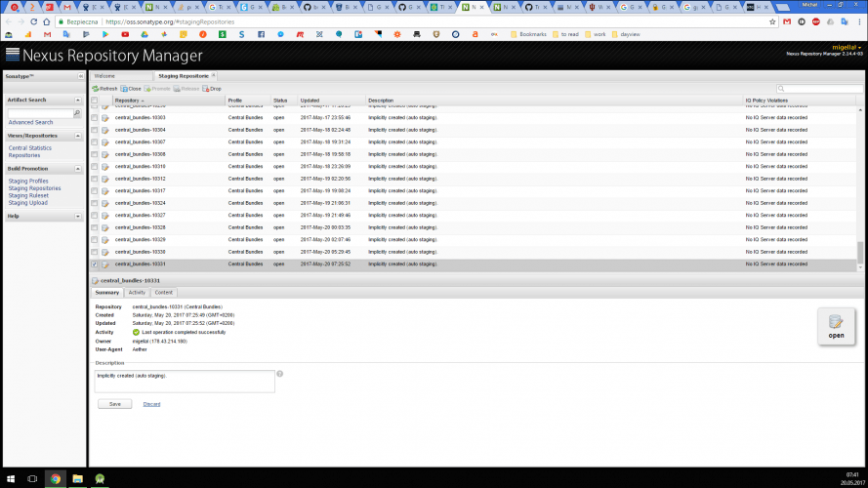The height and width of the screenshot is (488, 868).
Task: Click the repository icon for central_bundles-10303
Action: 105,118
